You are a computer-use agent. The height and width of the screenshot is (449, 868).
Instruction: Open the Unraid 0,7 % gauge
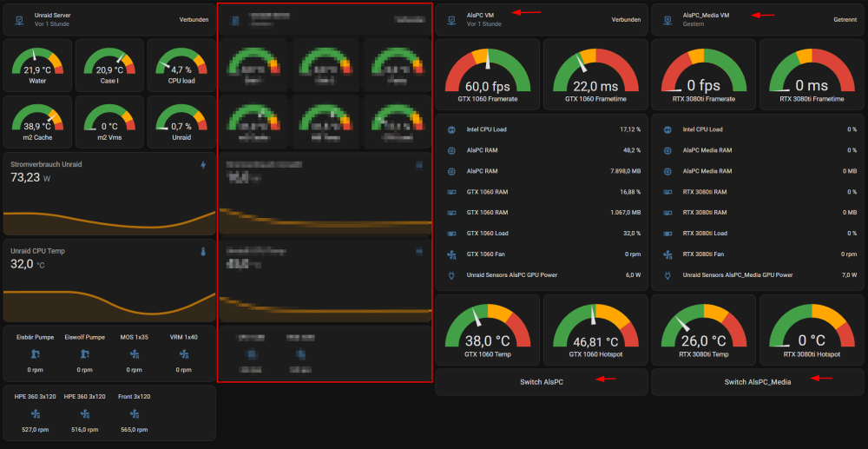pos(181,122)
